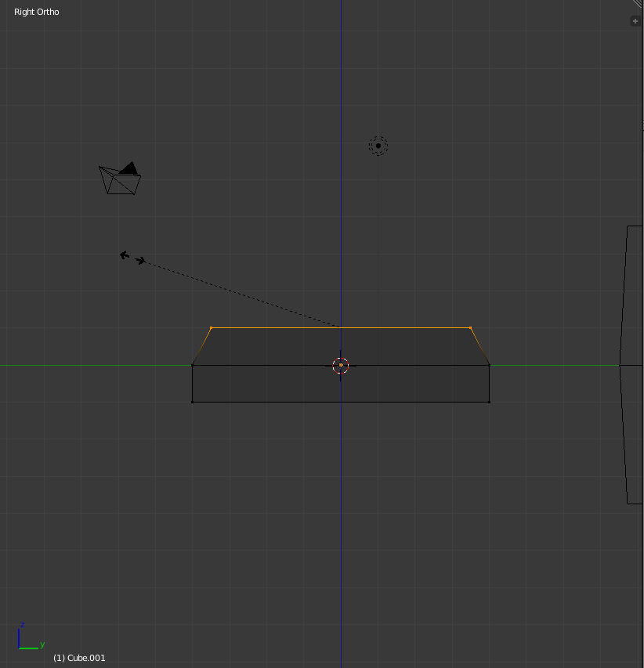The width and height of the screenshot is (644, 668).
Task: Select the highlighted top-right vertex of the cube
Action: tap(470, 327)
